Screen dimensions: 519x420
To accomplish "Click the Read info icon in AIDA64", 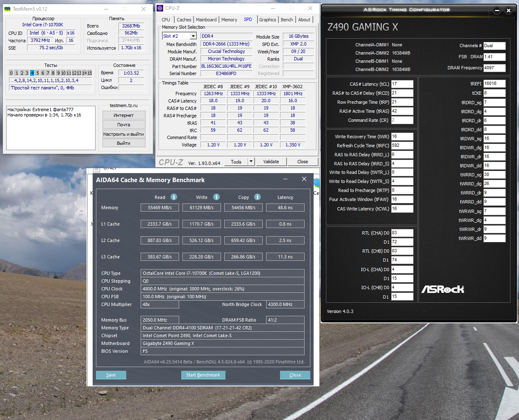I will click(174, 197).
